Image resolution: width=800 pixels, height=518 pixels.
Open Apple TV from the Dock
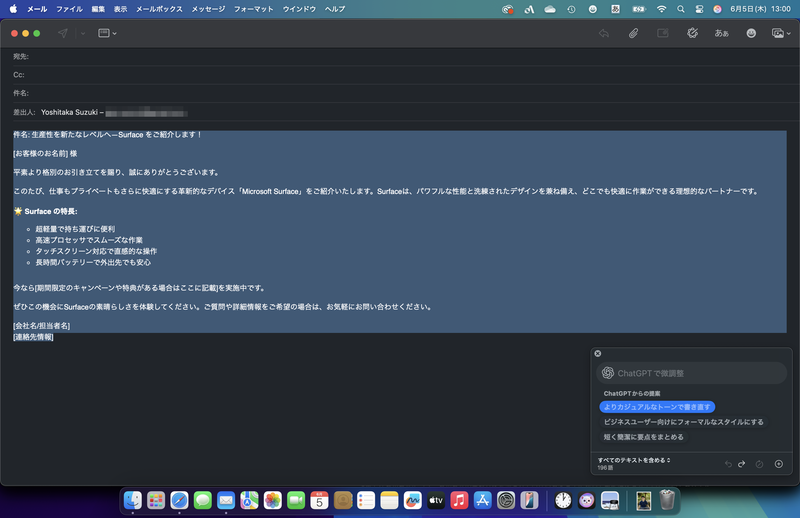(x=436, y=500)
